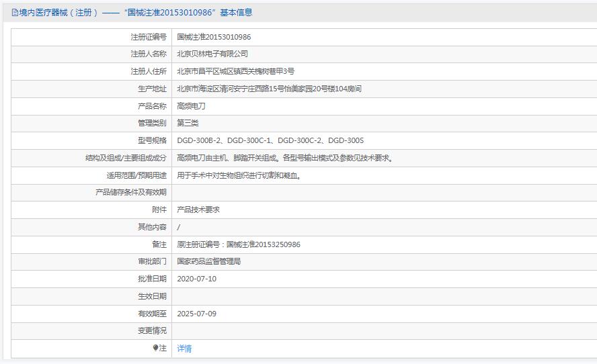Click the 有效期至 label
Screen dimensions: 597x364
tap(153, 314)
